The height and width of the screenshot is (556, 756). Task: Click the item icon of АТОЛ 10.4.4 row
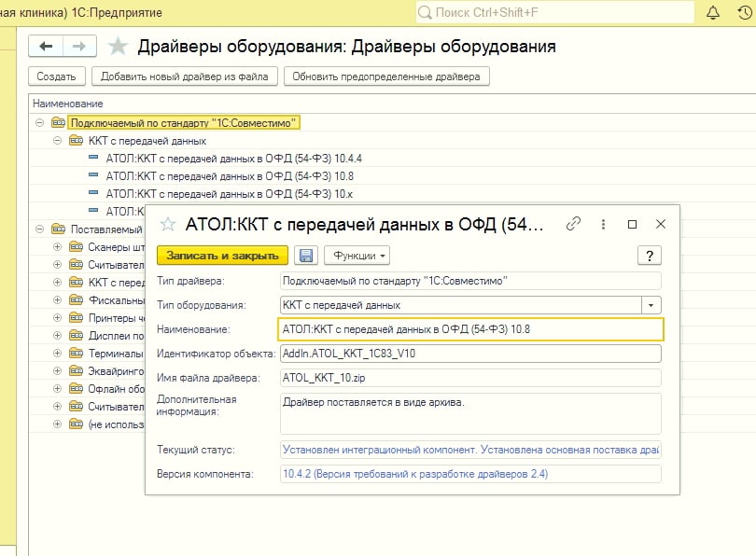93,157
